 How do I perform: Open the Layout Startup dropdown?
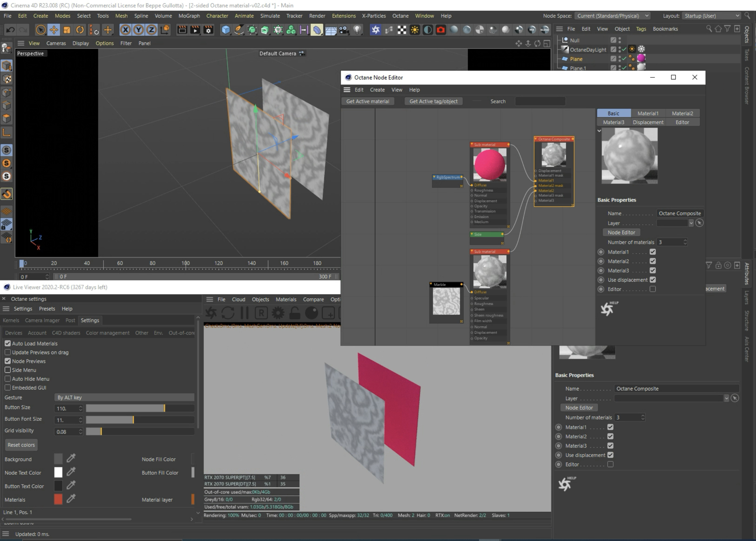coord(711,16)
